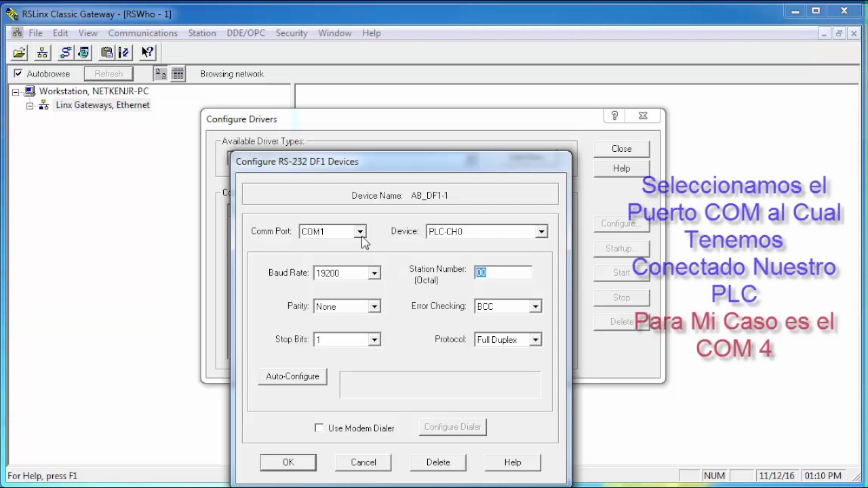The height and width of the screenshot is (488, 868).
Task: Open RSWho network browser toolbar icon
Action: 42,52
